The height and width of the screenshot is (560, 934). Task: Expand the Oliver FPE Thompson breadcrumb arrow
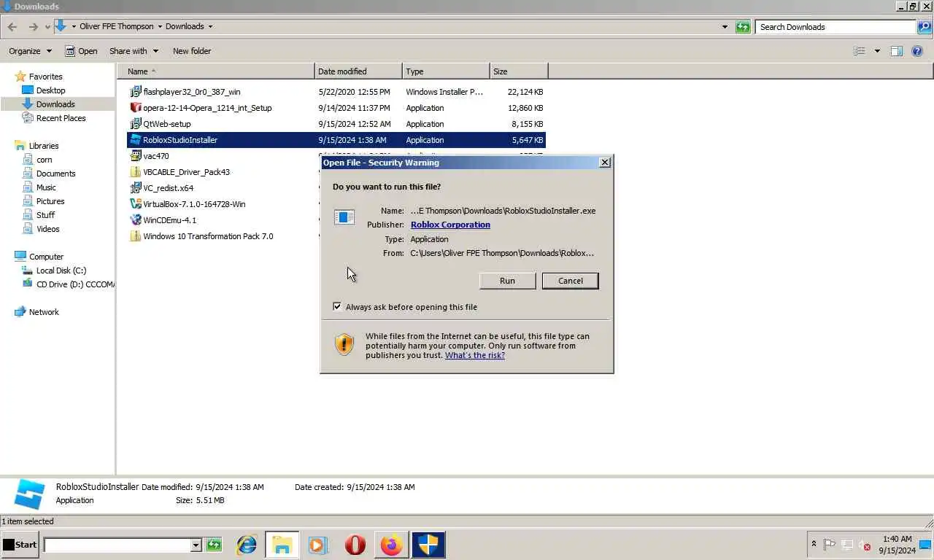(160, 26)
